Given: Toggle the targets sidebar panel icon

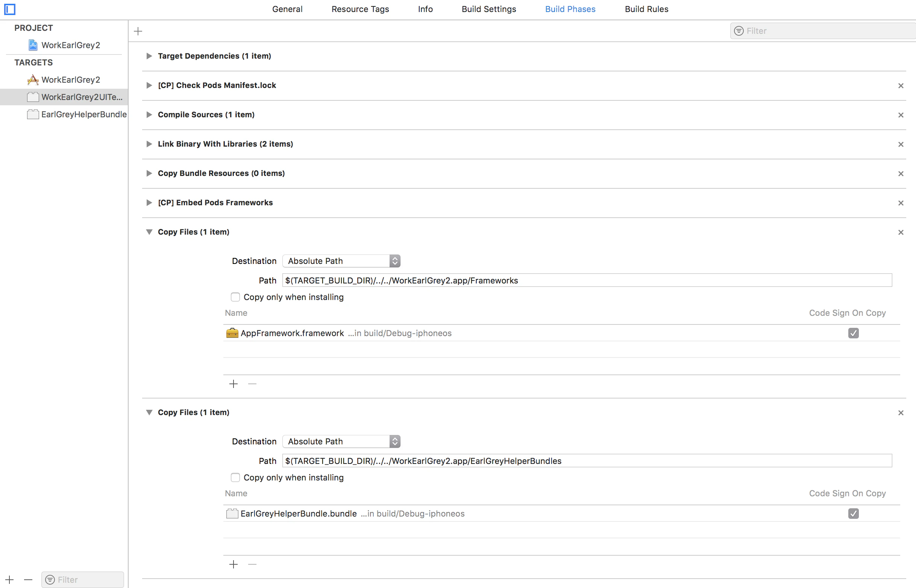Looking at the screenshot, I should [9, 9].
